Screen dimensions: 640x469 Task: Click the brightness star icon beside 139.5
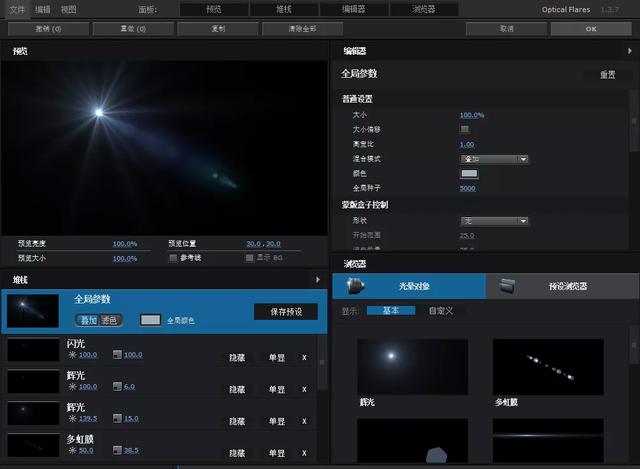72,418
